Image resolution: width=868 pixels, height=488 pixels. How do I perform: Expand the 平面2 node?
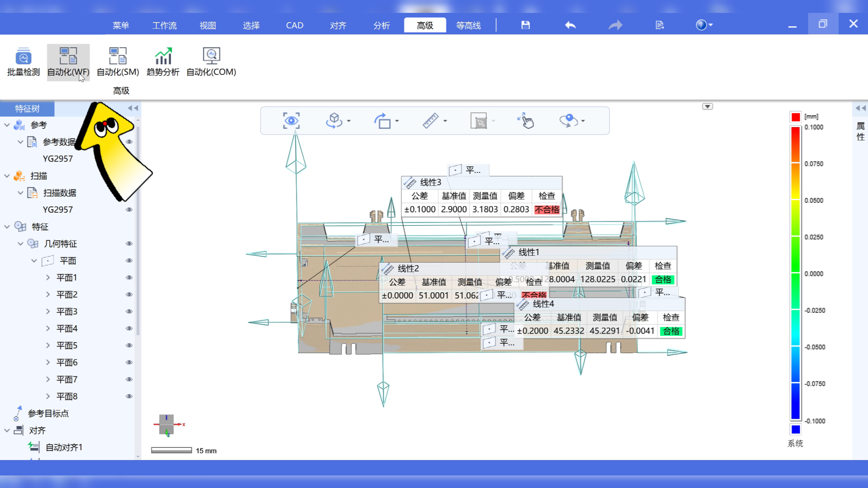tap(48, 294)
